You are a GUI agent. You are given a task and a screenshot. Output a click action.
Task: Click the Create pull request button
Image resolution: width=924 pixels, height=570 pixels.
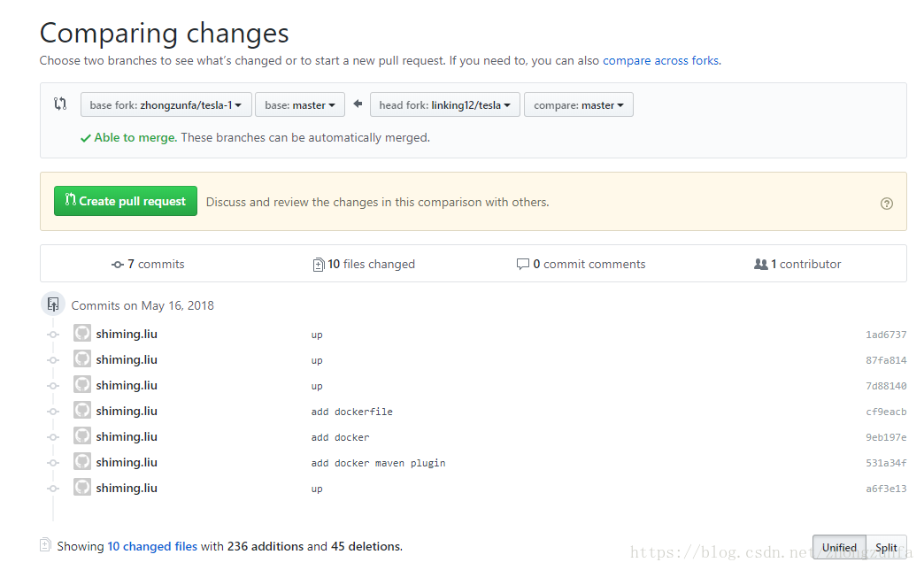click(x=126, y=201)
